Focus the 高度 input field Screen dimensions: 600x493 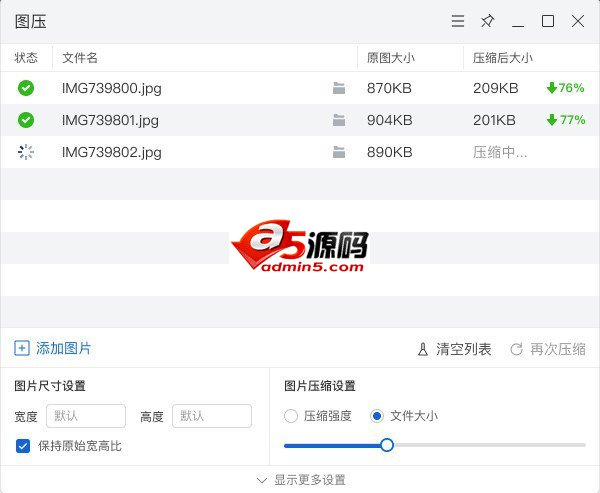point(212,416)
